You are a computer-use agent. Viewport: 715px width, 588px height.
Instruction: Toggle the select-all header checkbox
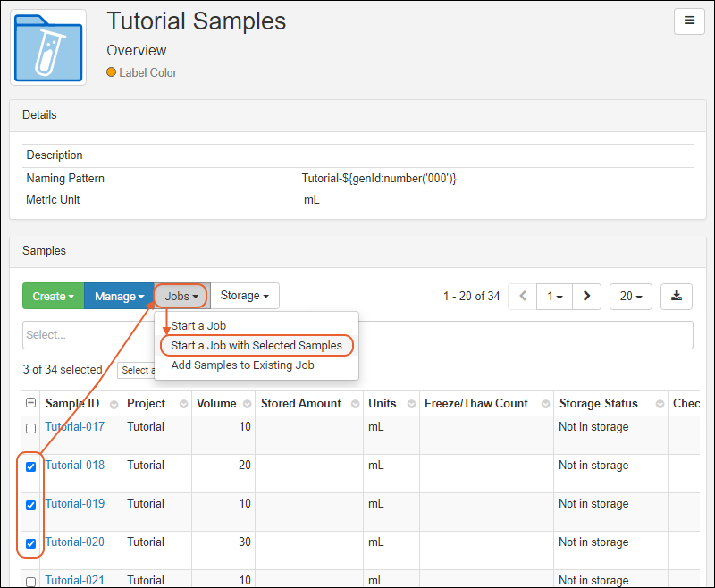[x=31, y=404]
